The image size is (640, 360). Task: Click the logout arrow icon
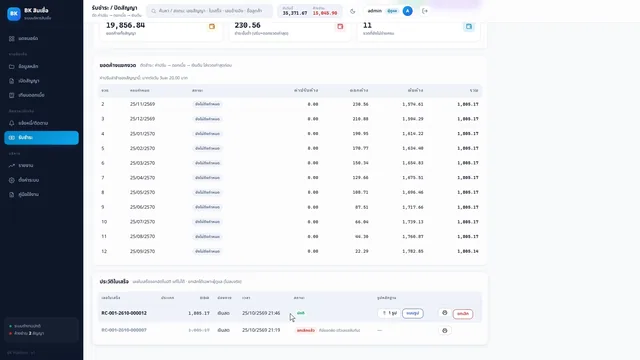point(425,11)
